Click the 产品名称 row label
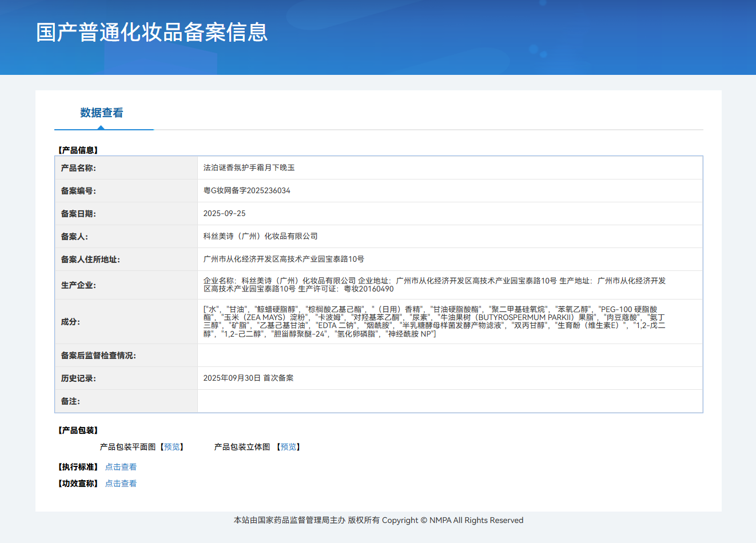 click(x=78, y=168)
